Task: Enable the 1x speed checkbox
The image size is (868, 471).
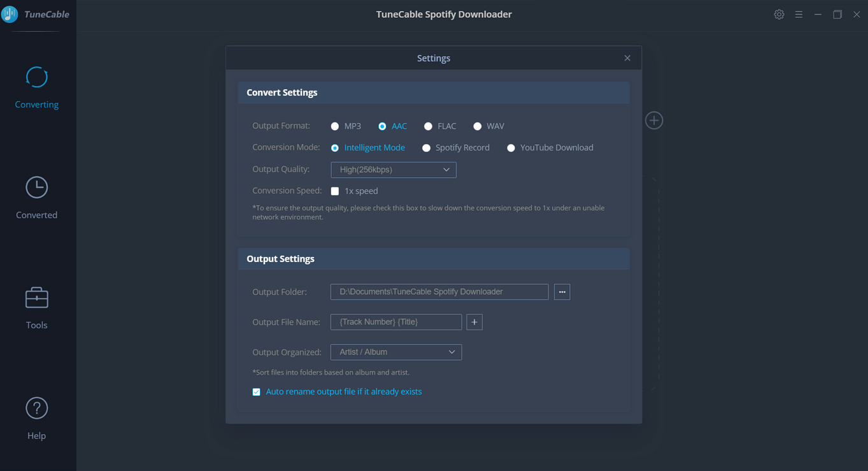Action: (335, 191)
